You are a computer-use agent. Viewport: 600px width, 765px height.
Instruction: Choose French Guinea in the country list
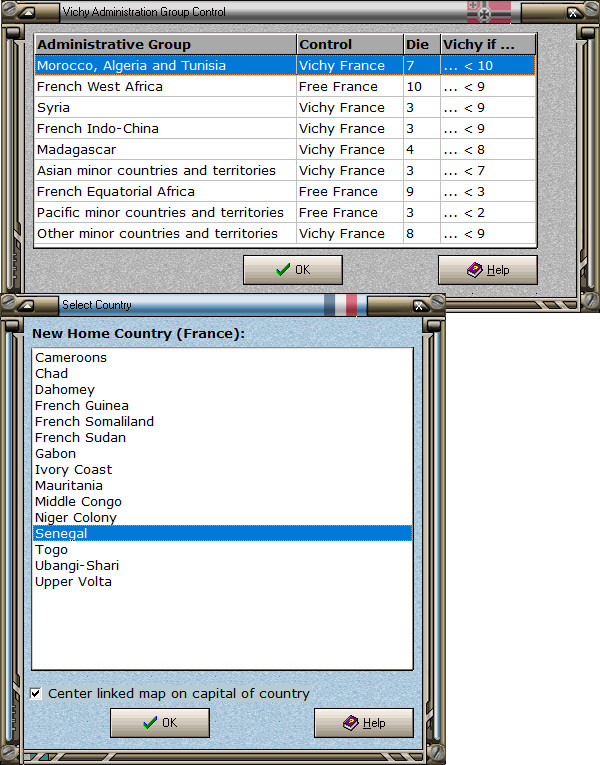coord(222,405)
